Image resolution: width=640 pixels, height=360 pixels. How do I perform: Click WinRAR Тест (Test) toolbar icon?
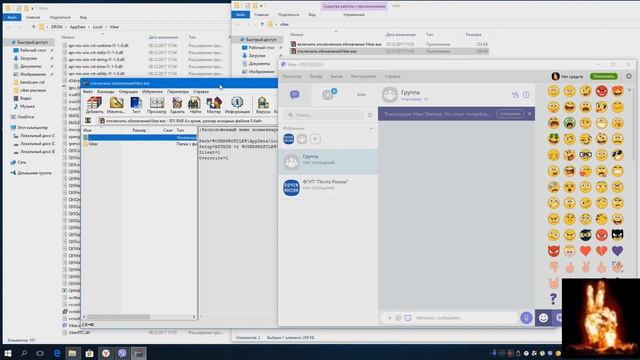[x=136, y=105]
